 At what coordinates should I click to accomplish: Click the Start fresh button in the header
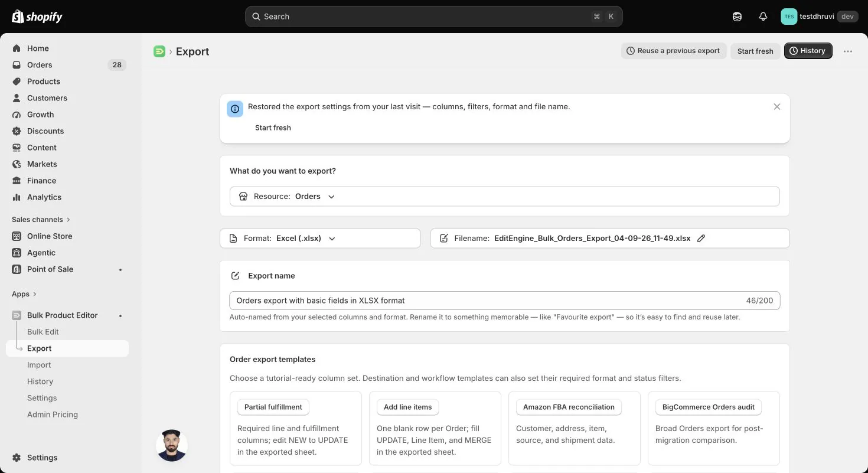click(755, 51)
